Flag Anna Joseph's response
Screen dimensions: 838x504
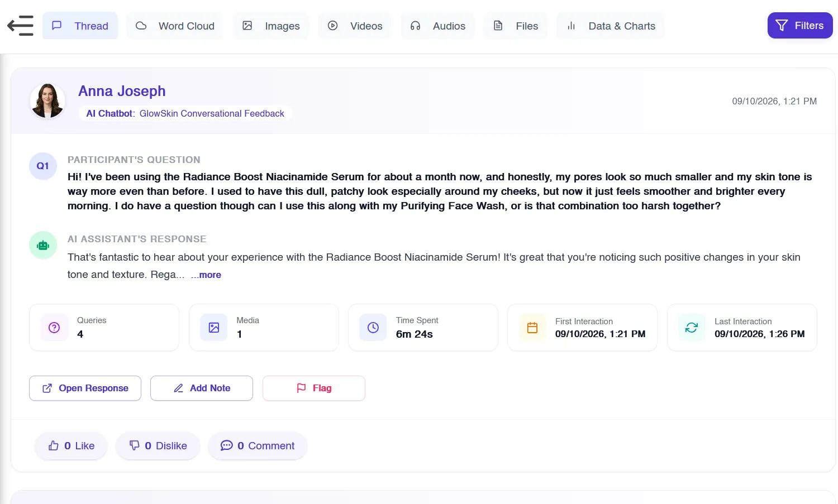(x=314, y=388)
